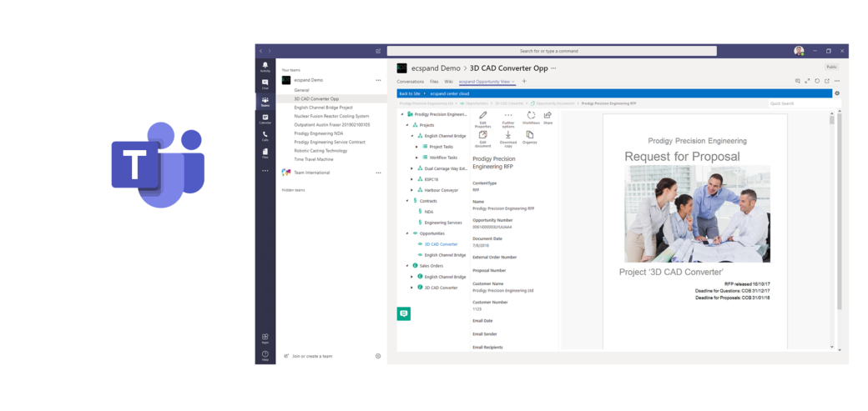Collapse the Sales Orders tree node

point(407,265)
